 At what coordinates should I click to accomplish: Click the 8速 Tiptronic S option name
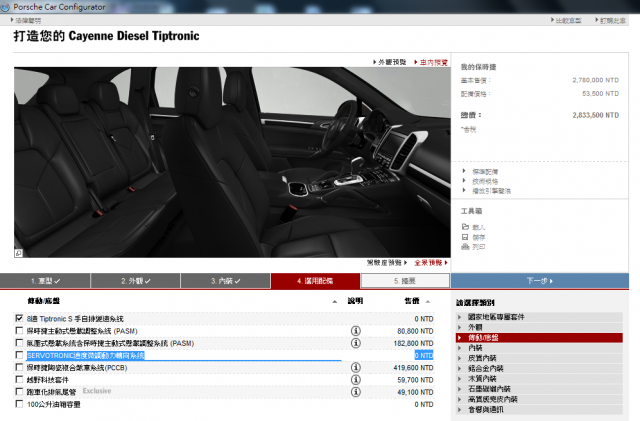coord(75,319)
